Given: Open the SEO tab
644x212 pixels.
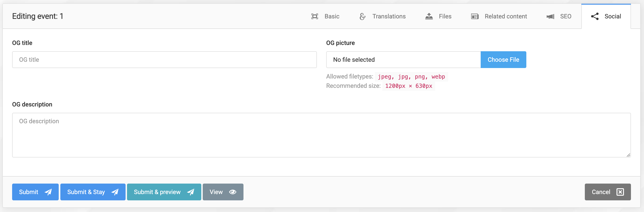Looking at the screenshot, I should 565,17.
